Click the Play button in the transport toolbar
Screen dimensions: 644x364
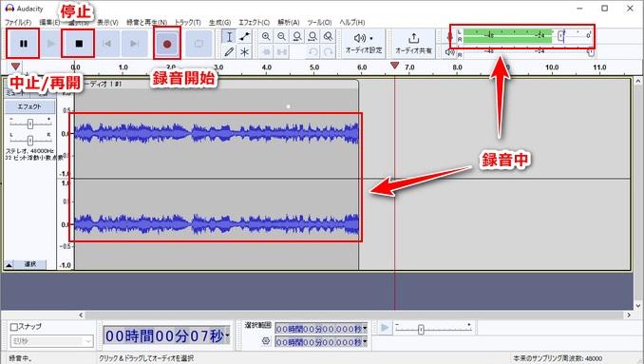point(51,44)
